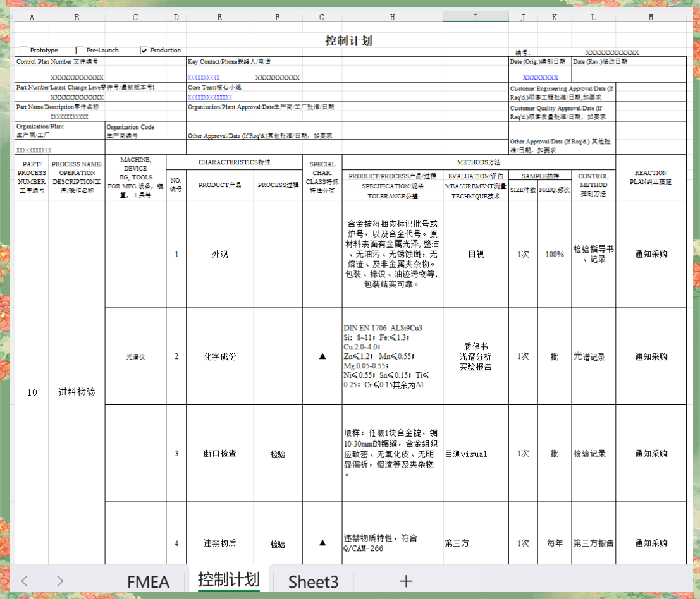Switch to the FMEA sheet tab
700x599 pixels.
pyautogui.click(x=148, y=581)
